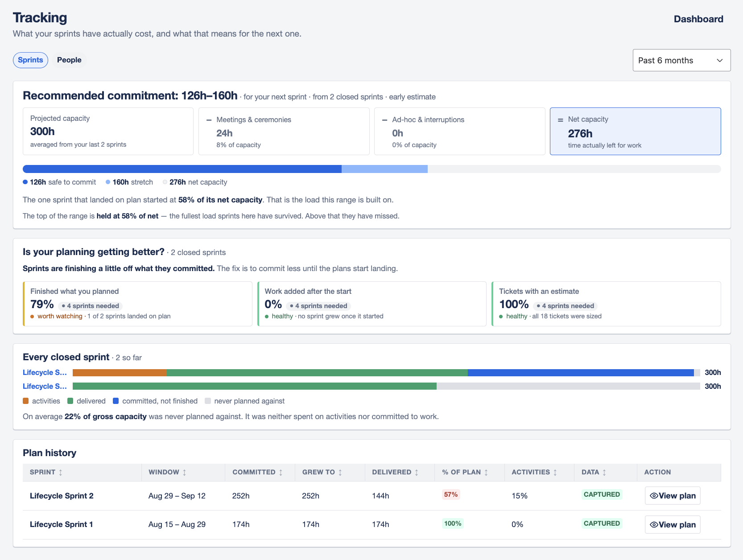This screenshot has height=560, width=743.
Task: Click blue committed-not-finished bar segment
Action: pos(581,373)
